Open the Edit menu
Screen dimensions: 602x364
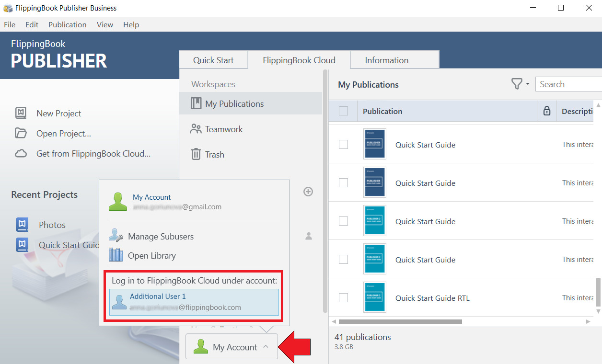coord(32,24)
